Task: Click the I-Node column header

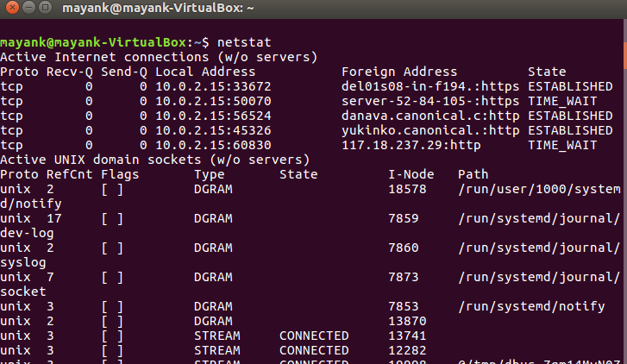Action: (x=411, y=174)
